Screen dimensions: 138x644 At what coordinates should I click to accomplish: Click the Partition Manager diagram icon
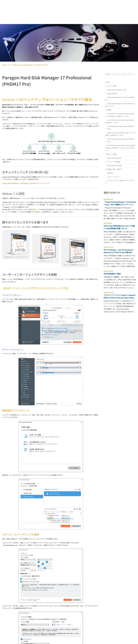click(x=44, y=148)
